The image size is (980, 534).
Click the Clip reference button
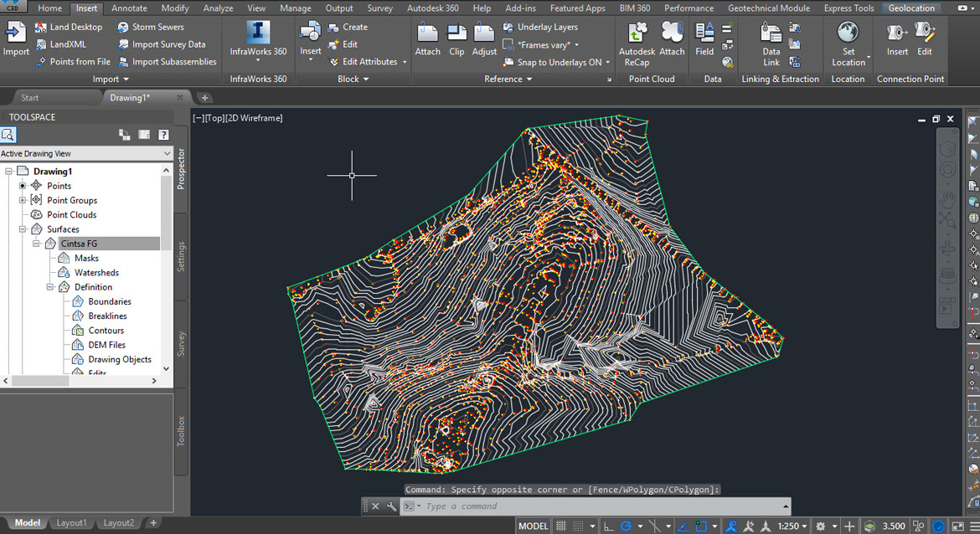tap(456, 39)
